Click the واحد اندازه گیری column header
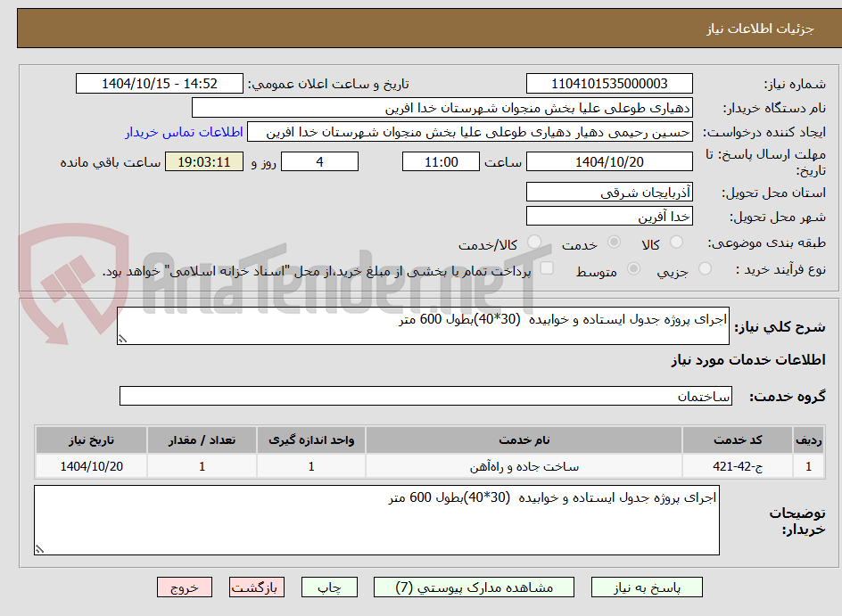 click(x=311, y=440)
